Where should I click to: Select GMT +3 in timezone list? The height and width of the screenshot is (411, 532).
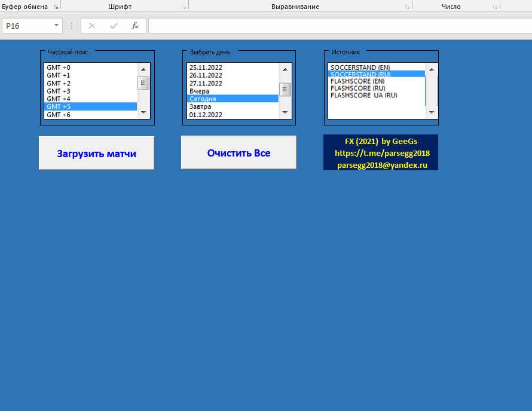click(x=91, y=91)
